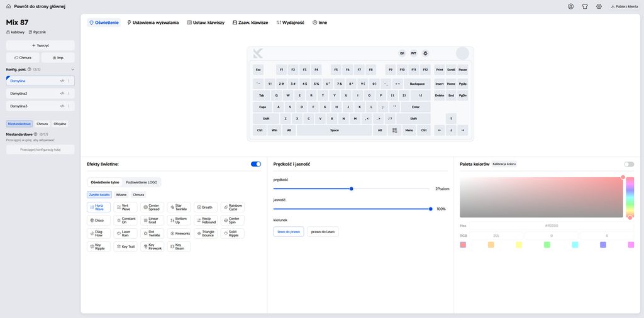The height and width of the screenshot is (318, 644).
Task: Open more options for Domyślna3 profile
Action: click(x=69, y=106)
